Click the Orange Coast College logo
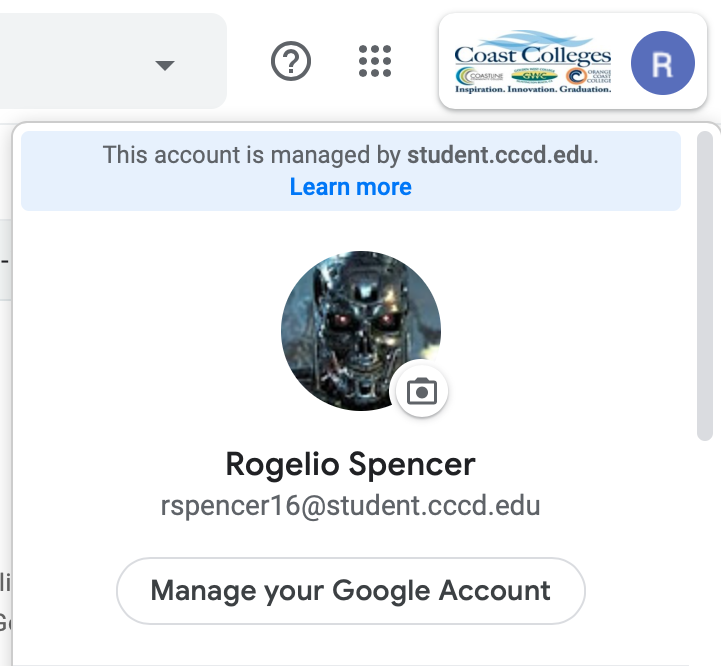The image size is (721, 666). (x=588, y=76)
